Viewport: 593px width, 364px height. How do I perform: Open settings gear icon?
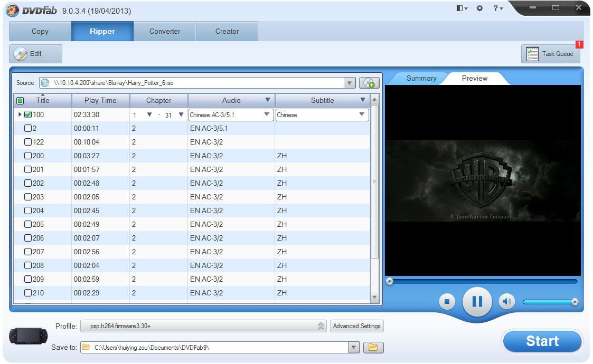tap(479, 8)
